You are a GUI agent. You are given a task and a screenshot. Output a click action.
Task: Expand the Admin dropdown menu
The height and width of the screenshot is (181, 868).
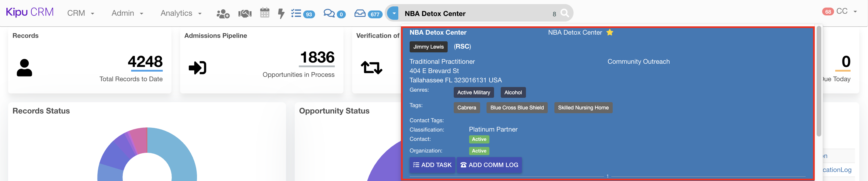(127, 13)
